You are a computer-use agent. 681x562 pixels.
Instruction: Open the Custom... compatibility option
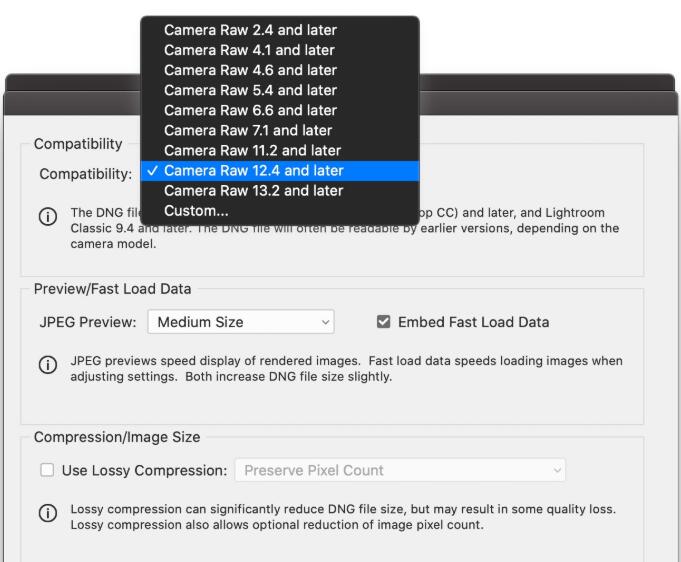click(196, 210)
